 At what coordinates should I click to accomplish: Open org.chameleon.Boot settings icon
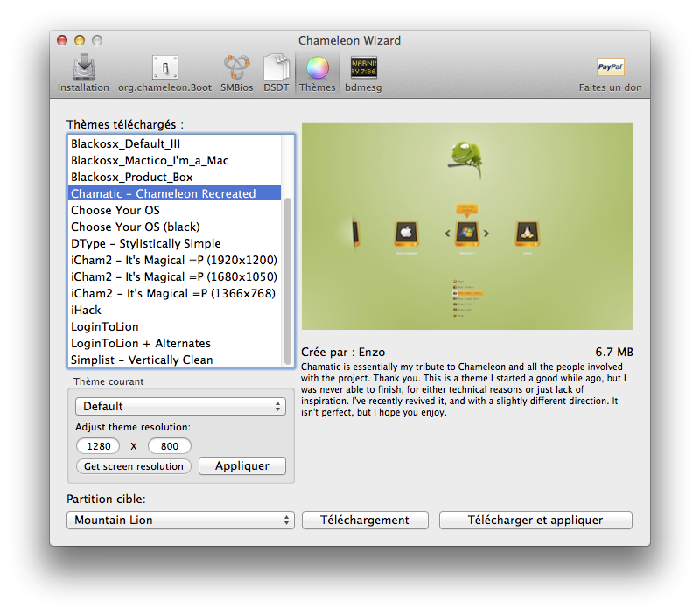click(164, 68)
